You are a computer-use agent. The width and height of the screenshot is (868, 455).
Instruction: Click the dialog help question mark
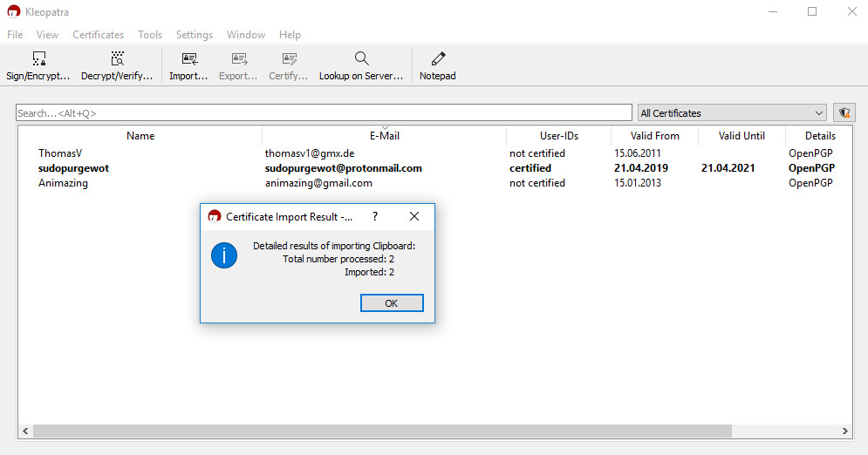(x=375, y=217)
